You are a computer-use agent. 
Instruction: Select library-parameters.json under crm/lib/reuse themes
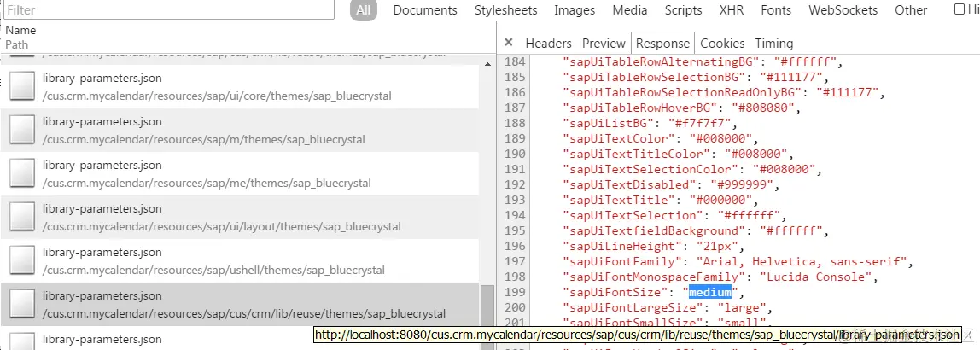pos(239,305)
